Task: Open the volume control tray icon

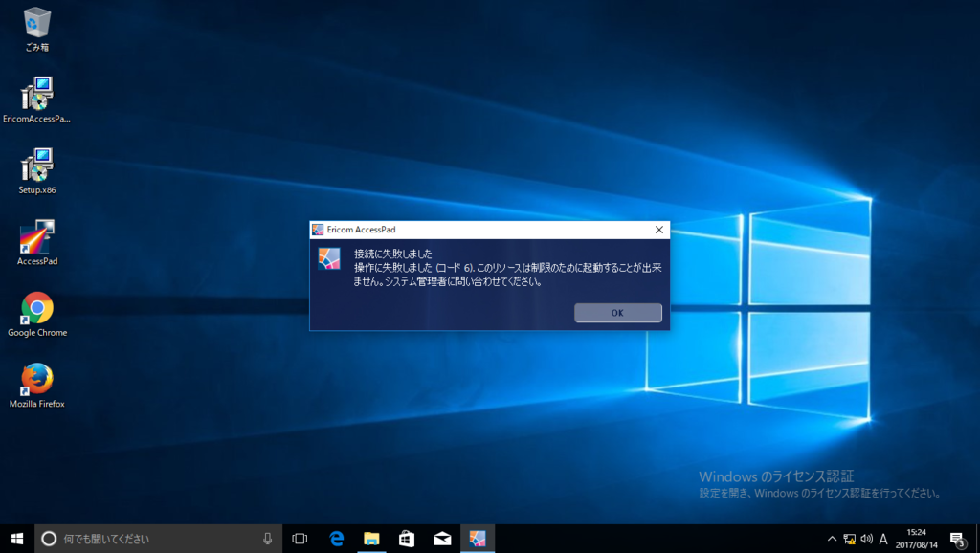Action: pyautogui.click(x=866, y=539)
